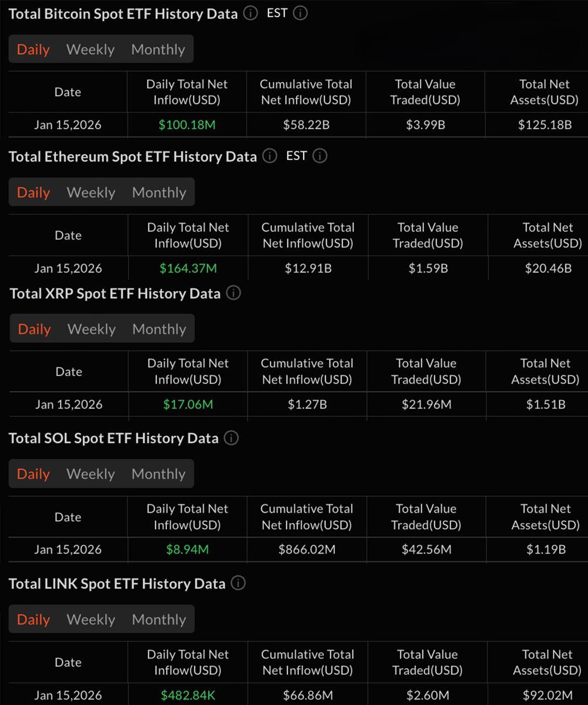588x705 pixels.
Task: Click info icon beside Ethereum Spot ETF title
Action: (x=269, y=156)
